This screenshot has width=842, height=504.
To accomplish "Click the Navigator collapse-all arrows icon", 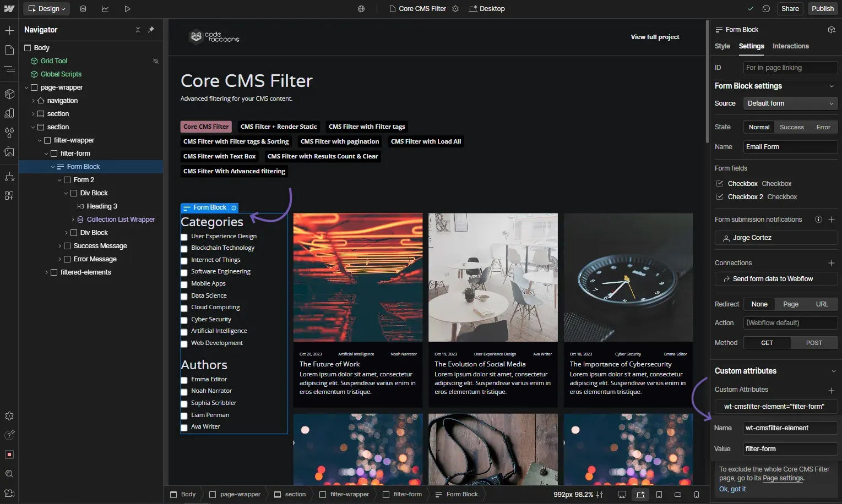I will [138, 30].
